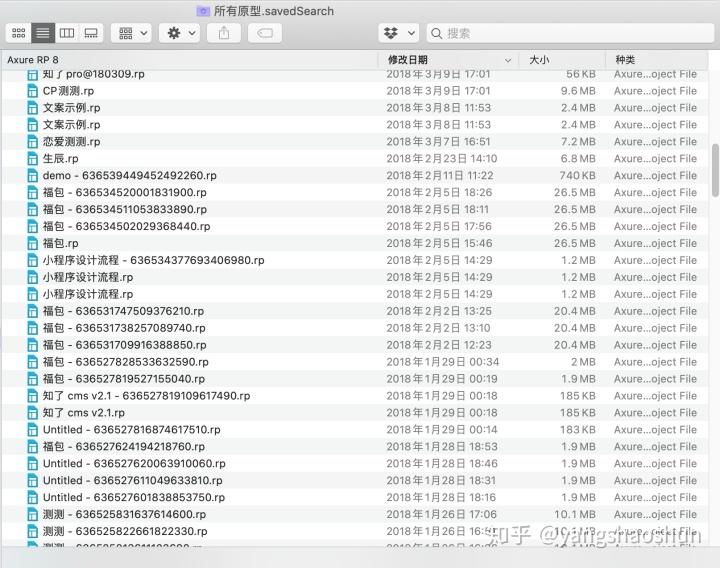Click icon of demo - 636539449452492260.rp
The width and height of the screenshot is (720, 568).
pyautogui.click(x=32, y=176)
